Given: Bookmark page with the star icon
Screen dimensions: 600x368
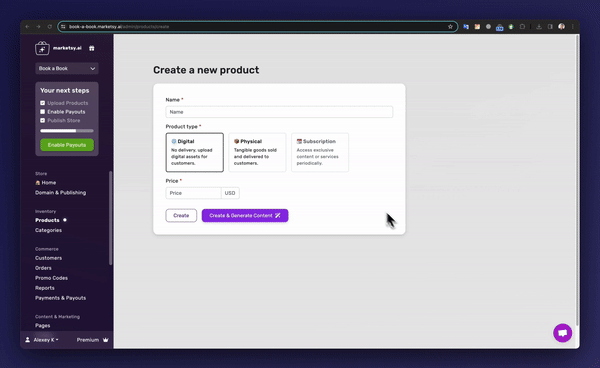Looking at the screenshot, I should (450, 27).
